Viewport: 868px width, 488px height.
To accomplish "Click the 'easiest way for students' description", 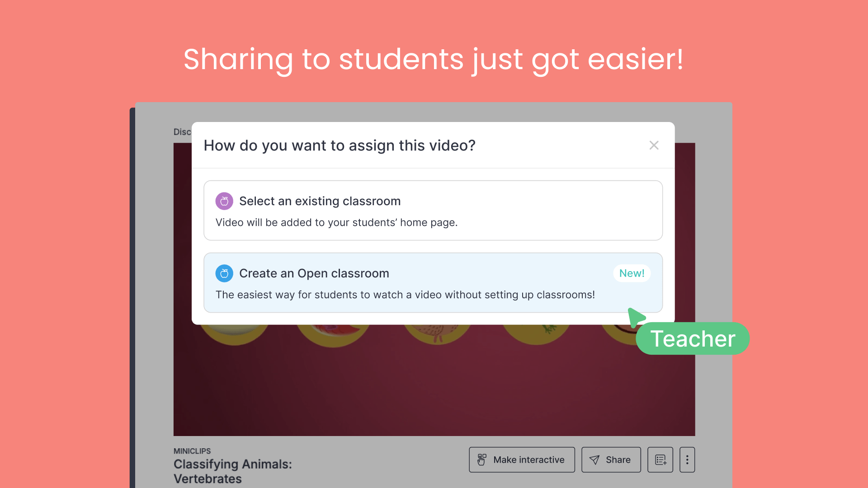I will [x=405, y=295].
